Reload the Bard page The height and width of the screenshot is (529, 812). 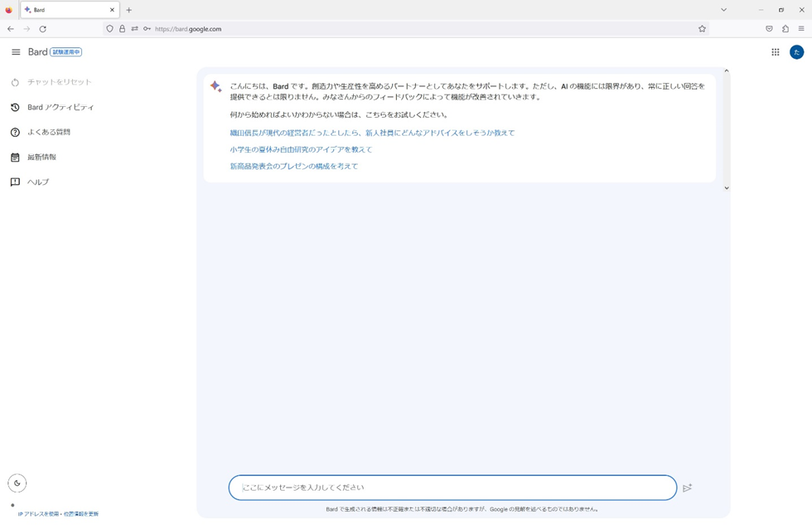(x=43, y=29)
